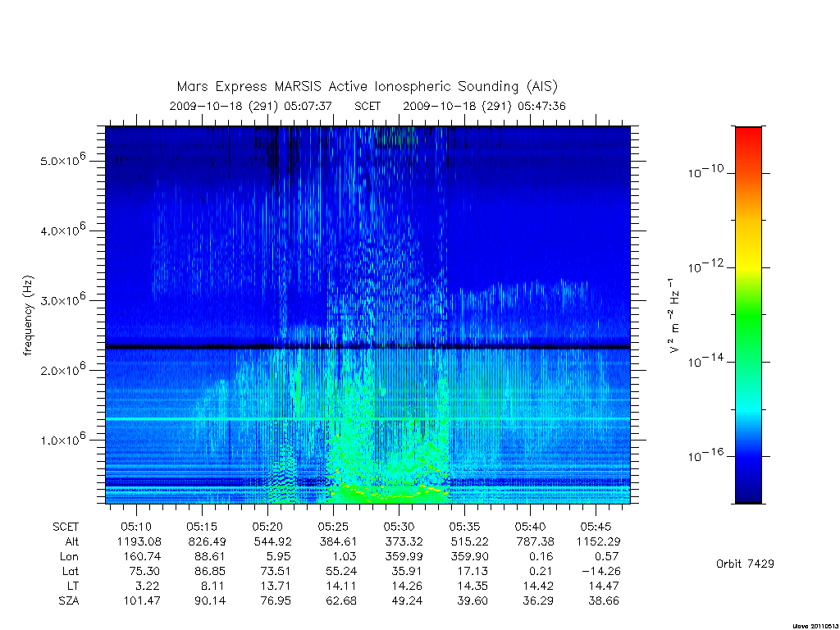Click altitude value '826.49'
Image resolution: width=840 pixels, height=630 pixels.
207,541
